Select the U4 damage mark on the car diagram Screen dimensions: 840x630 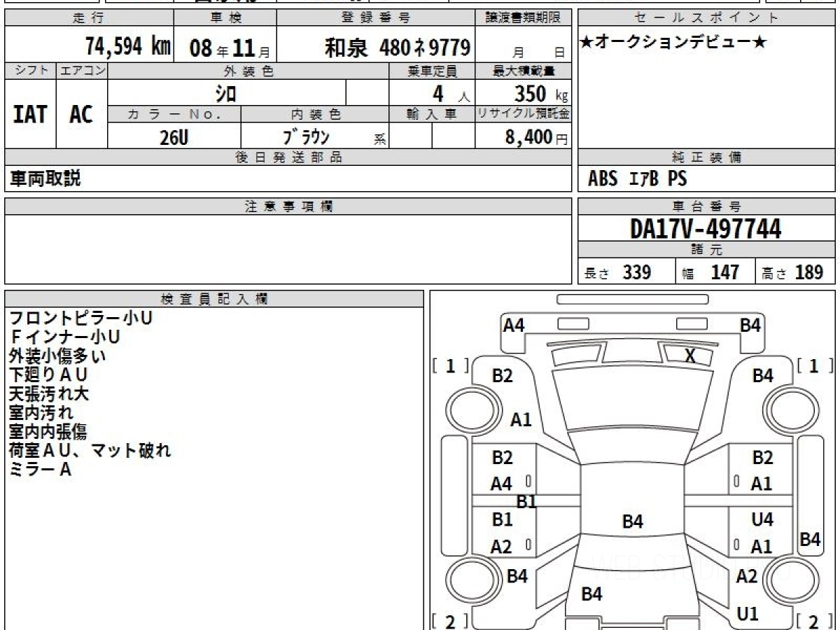click(x=762, y=520)
